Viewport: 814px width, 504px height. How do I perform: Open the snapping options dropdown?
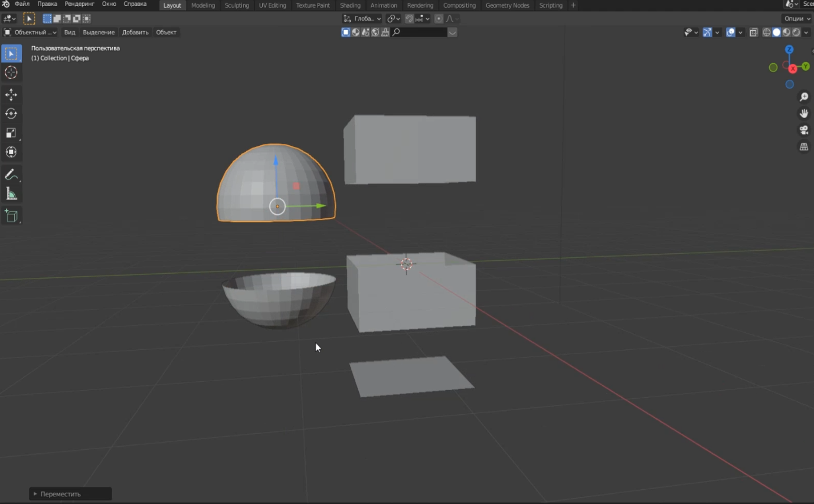(422, 19)
